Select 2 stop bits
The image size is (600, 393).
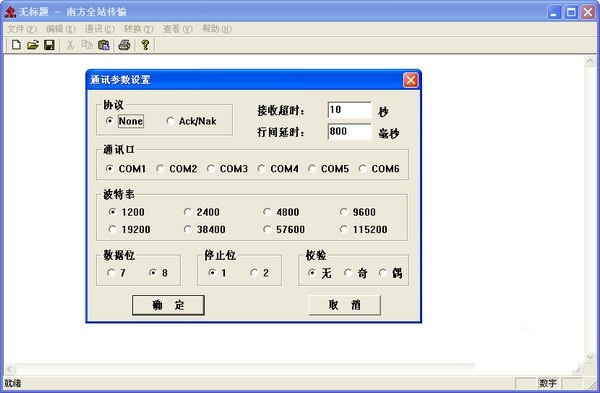[259, 273]
